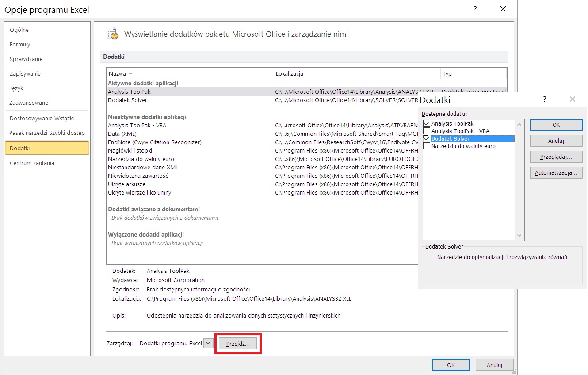Image resolution: width=588 pixels, height=375 pixels.
Task: Select the Dodatek Solver row in active add-ins table
Action: tap(263, 100)
